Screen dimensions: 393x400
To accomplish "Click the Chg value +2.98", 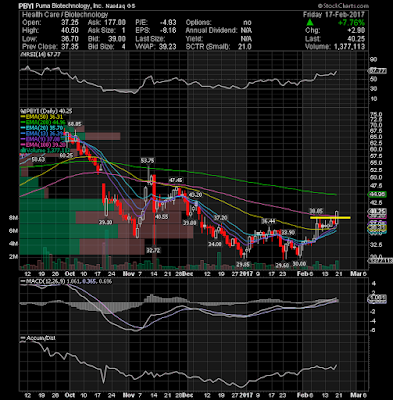I will click(x=356, y=31).
